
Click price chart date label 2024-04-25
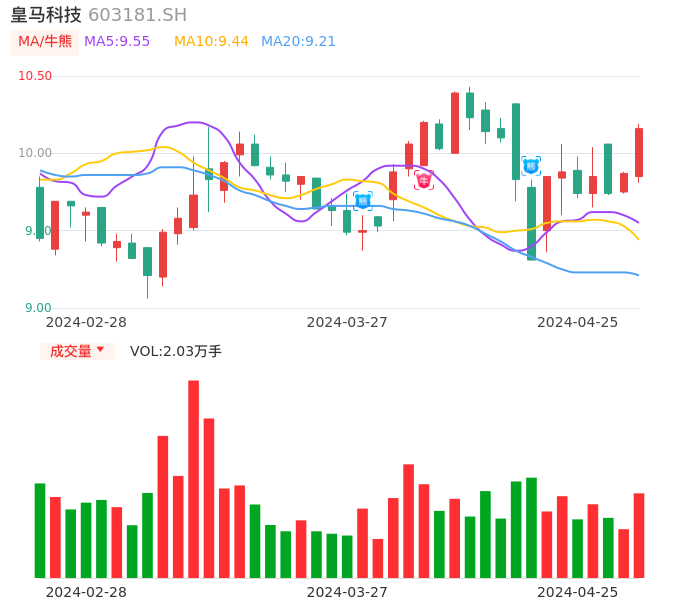pos(578,322)
